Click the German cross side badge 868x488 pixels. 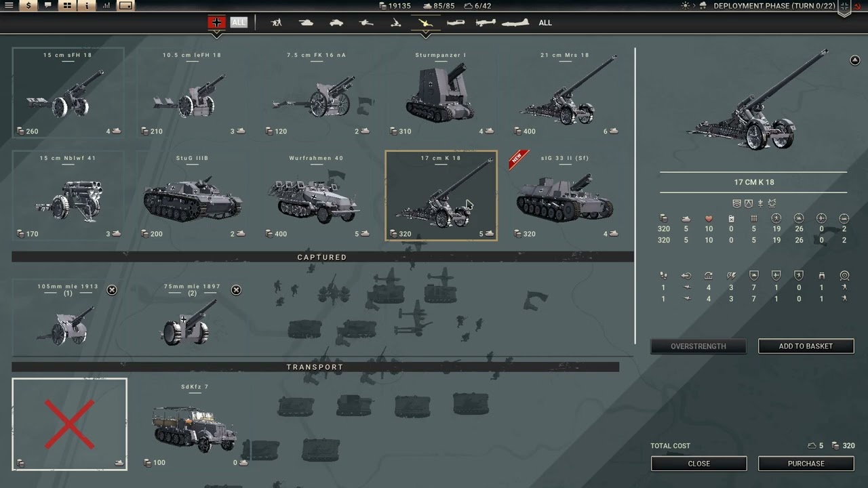click(x=844, y=8)
